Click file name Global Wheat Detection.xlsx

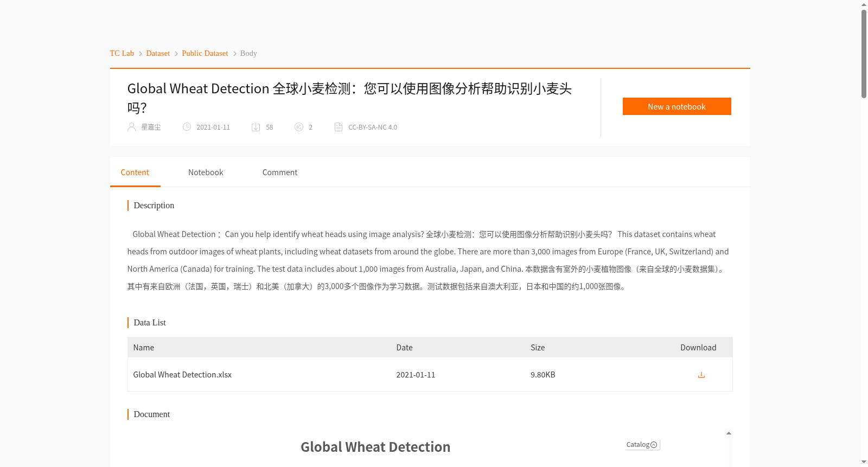(182, 375)
